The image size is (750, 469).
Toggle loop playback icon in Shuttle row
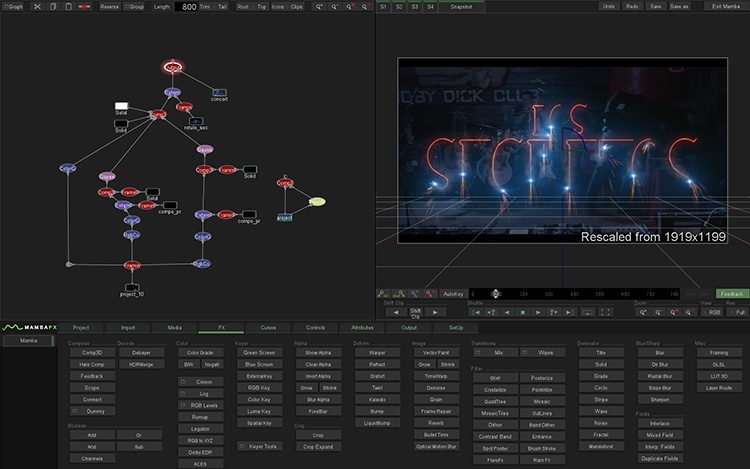(x=587, y=312)
